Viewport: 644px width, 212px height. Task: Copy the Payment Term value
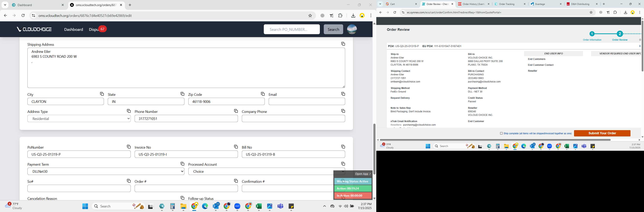point(182,164)
